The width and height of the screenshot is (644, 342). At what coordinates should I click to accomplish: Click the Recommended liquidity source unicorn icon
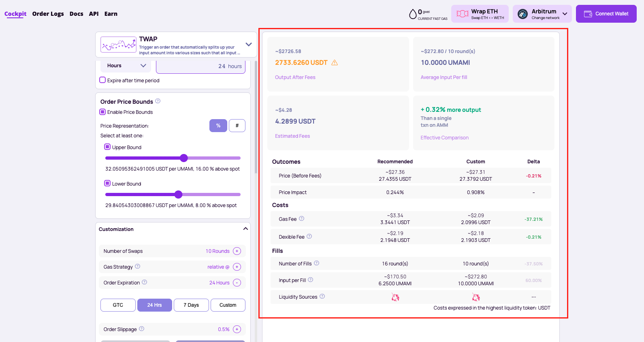coord(395,297)
